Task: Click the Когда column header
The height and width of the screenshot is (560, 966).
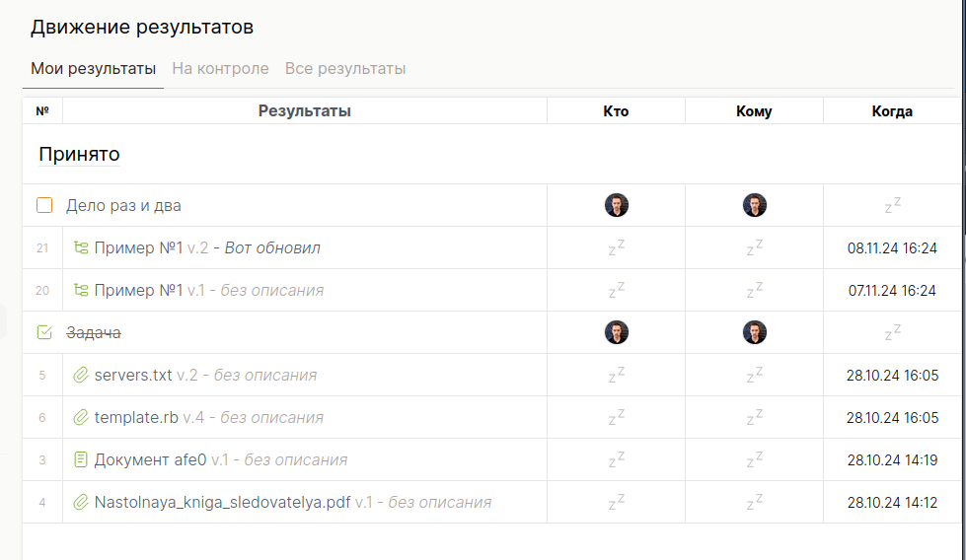Action: click(891, 111)
